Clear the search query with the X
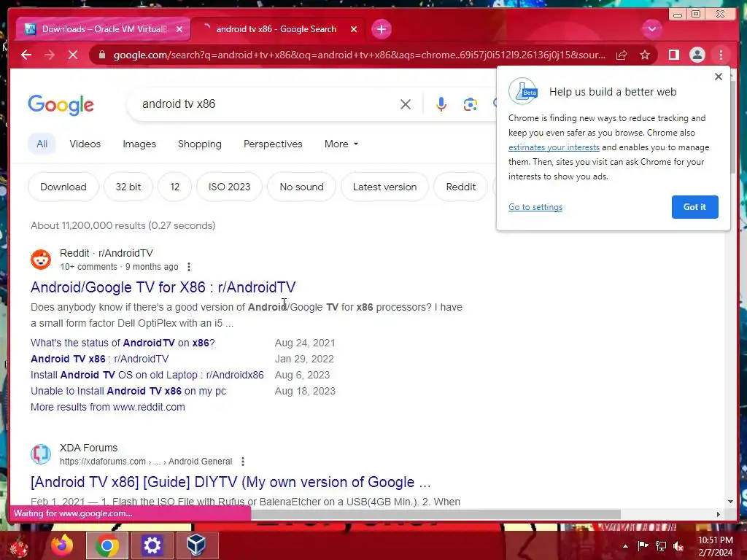747x560 pixels. (406, 104)
